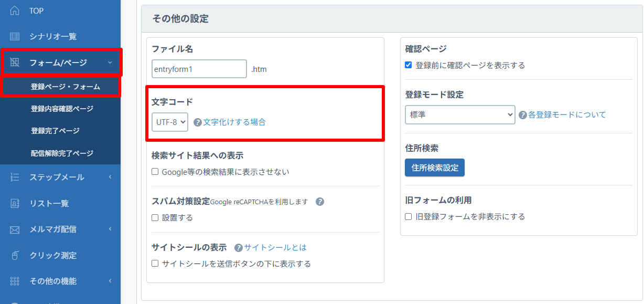Open the 登録モード設定 dropdown showing 標準

460,114
